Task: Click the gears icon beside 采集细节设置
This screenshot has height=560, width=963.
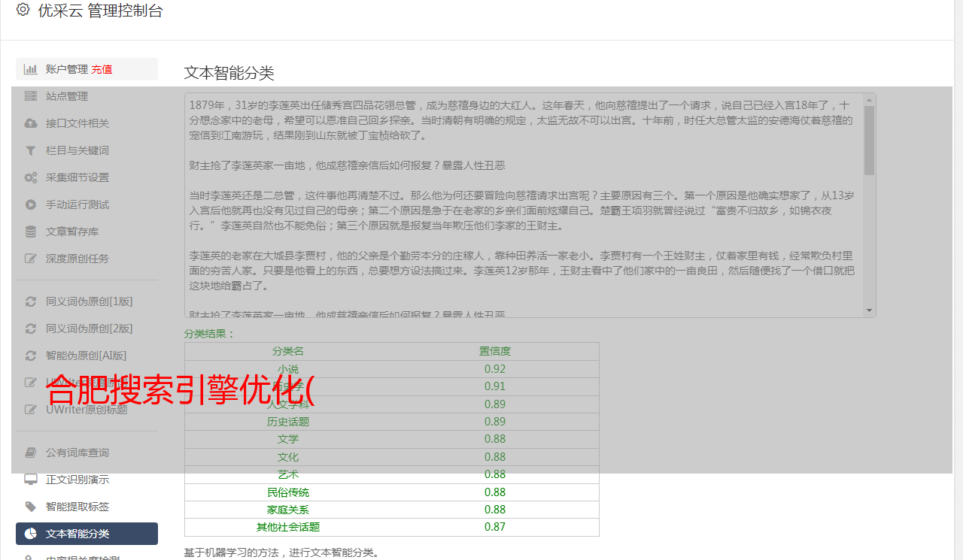Action: (x=30, y=177)
